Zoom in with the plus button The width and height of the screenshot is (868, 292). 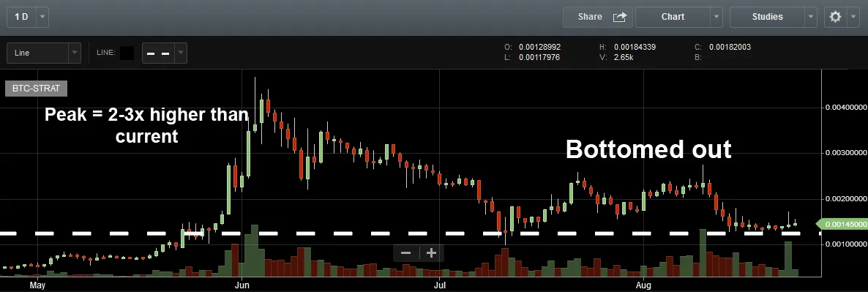click(x=432, y=253)
